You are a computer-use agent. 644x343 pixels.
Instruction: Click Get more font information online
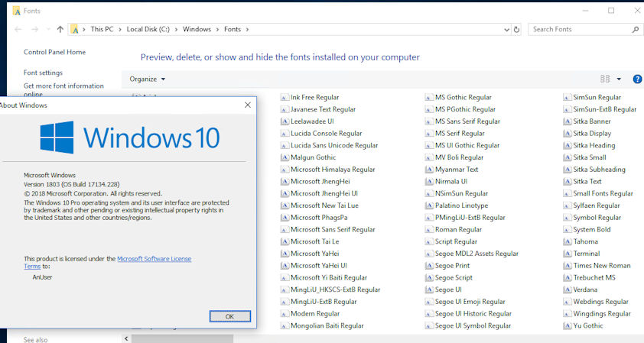[63, 90]
